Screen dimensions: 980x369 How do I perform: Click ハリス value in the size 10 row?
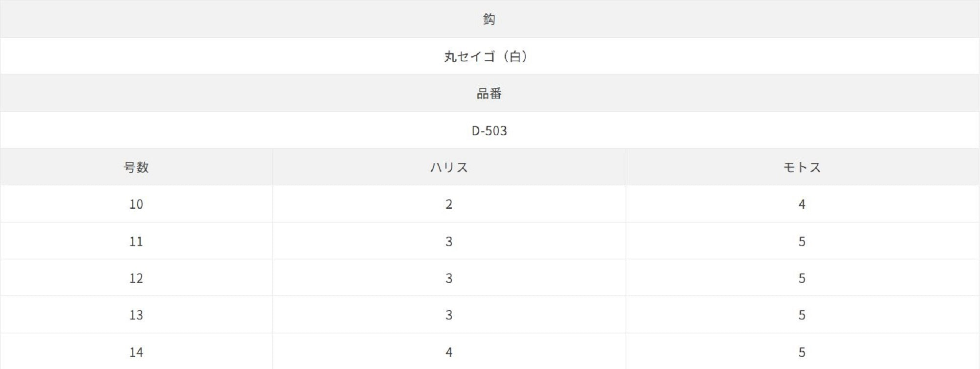[449, 204]
